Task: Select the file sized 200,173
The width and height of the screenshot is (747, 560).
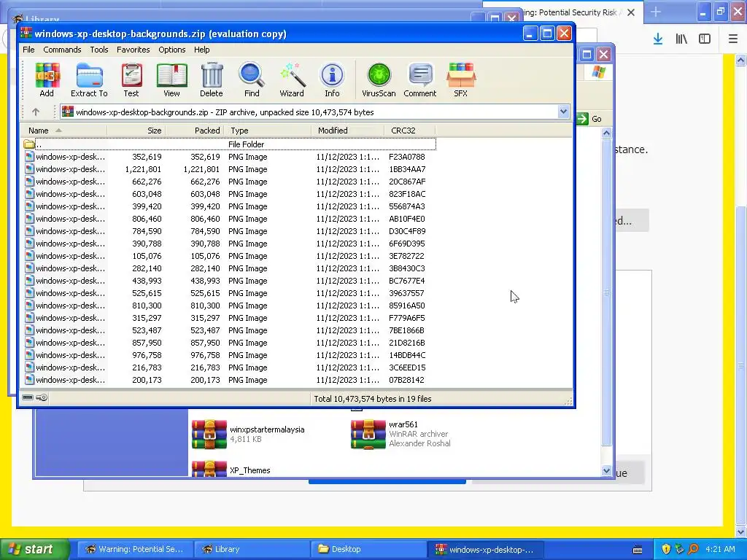Action: tap(229, 379)
